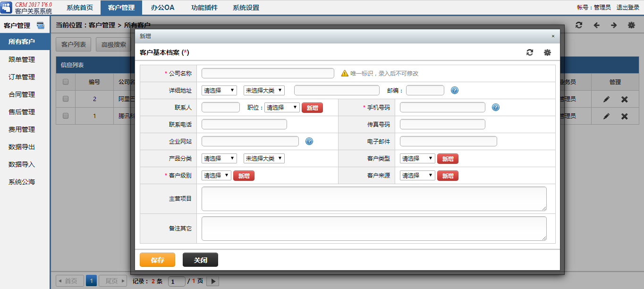Expand the 客户类型 dropdown
The width and height of the screenshot is (644, 289).
[x=417, y=159]
